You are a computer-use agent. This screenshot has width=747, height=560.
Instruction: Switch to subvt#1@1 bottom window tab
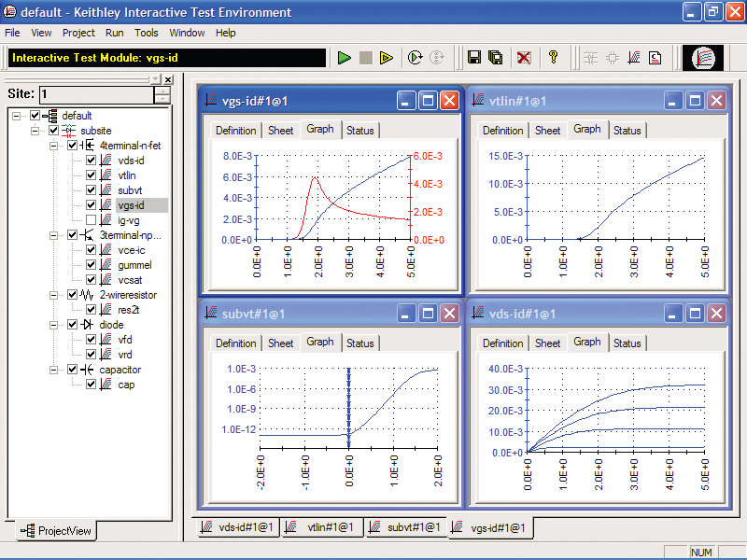click(406, 527)
